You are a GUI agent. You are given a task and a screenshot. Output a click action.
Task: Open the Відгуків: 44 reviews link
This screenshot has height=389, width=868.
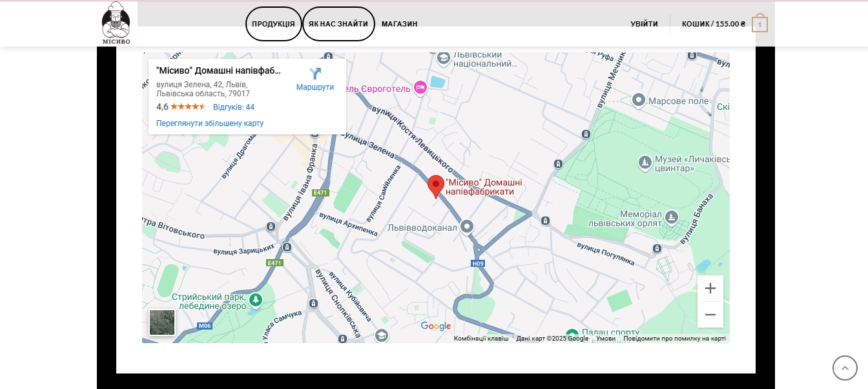(234, 107)
